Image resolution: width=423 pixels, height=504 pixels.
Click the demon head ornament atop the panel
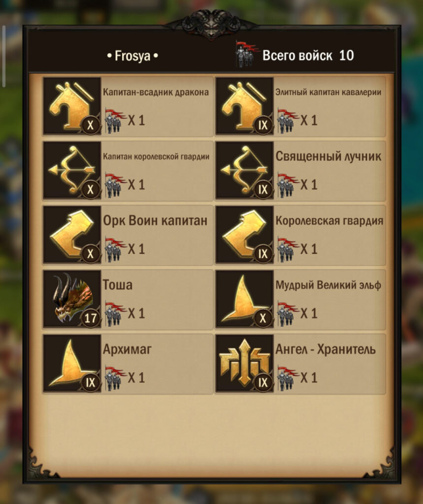211,24
